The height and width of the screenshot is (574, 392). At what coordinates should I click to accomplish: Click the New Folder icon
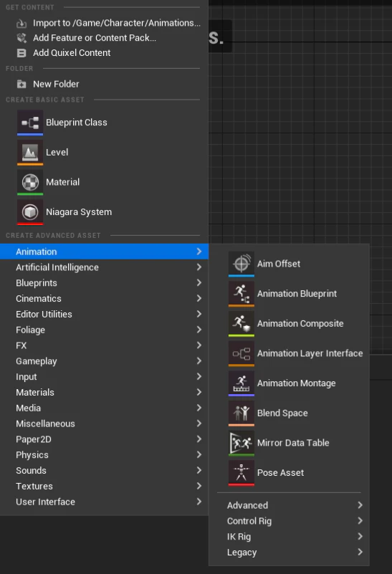[x=21, y=84]
